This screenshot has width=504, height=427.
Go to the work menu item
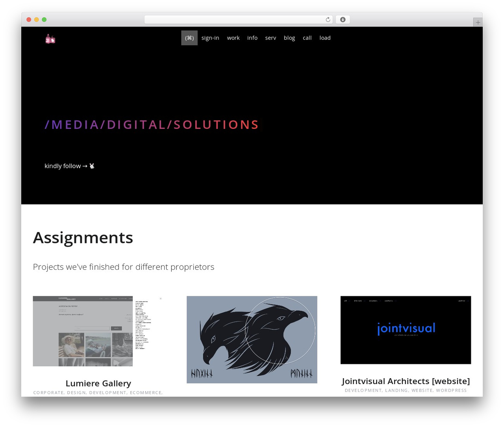233,38
